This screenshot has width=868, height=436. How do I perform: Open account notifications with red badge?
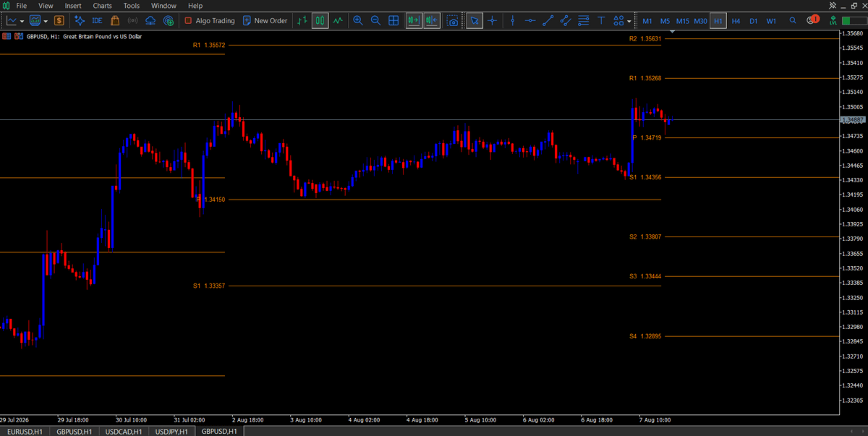(813, 20)
